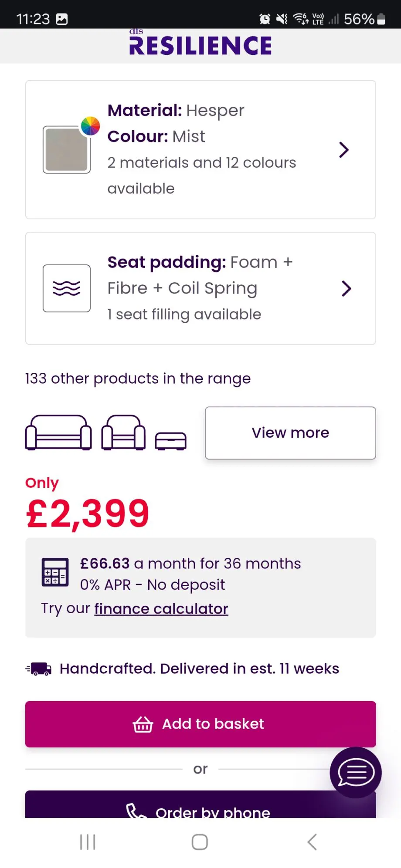Tap the Android home button
The height and width of the screenshot is (868, 401).
[x=200, y=842]
